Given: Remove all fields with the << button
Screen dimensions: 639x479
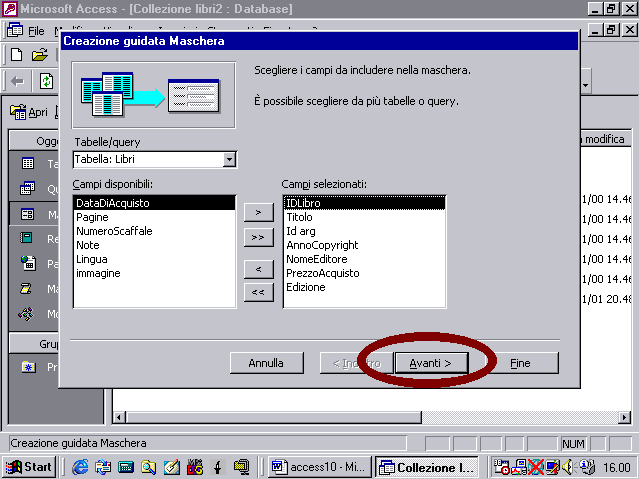Looking at the screenshot, I should coord(258,292).
